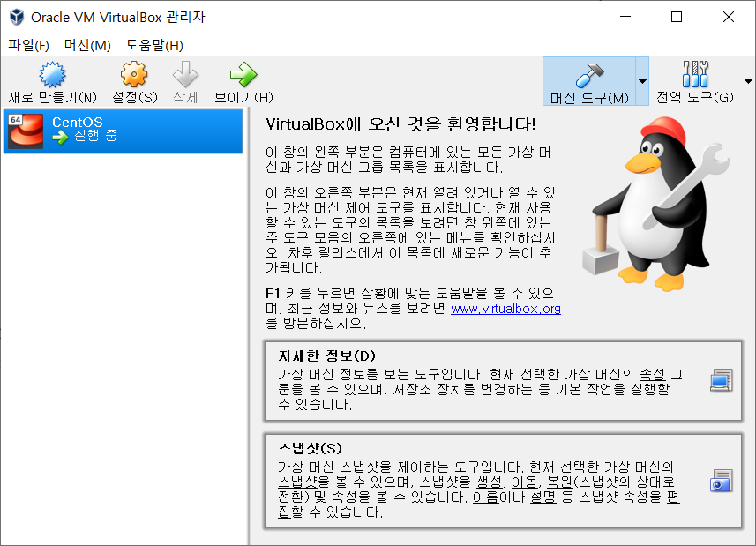Expand the 머신 도구(M) dropdown arrow
Viewport: 756px width, 546px height.
click(642, 81)
